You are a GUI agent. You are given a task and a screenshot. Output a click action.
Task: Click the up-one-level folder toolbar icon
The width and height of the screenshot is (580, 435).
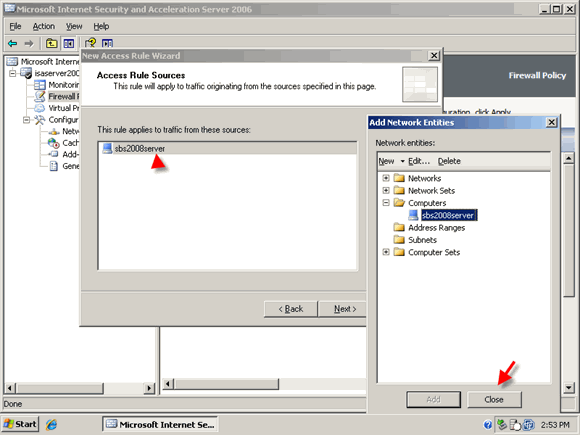[51, 44]
